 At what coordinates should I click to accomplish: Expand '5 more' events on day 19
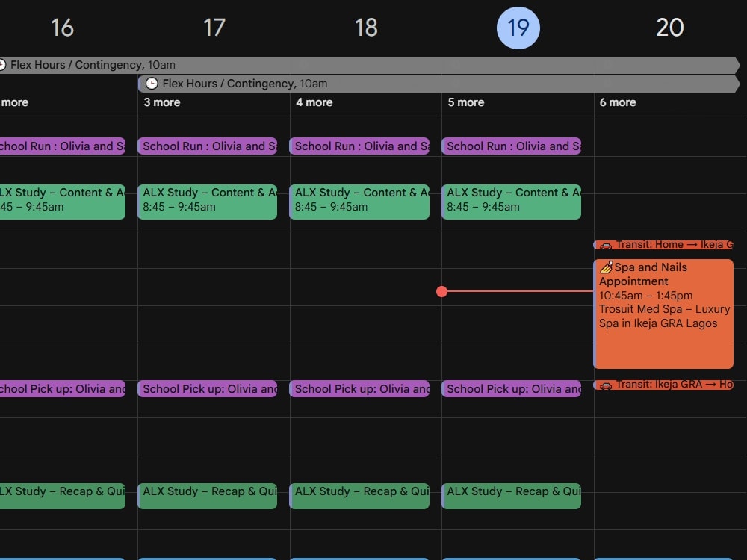coord(466,102)
